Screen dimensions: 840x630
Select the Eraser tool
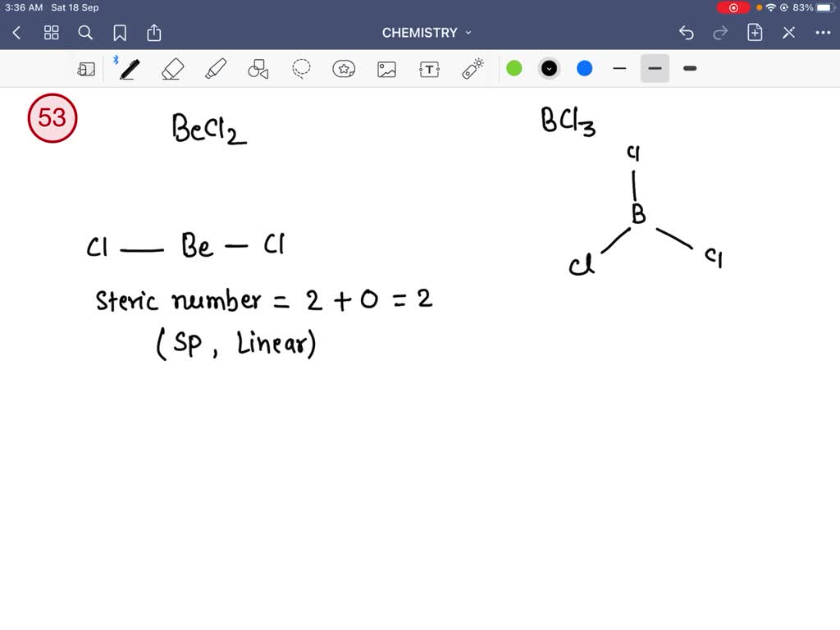[x=172, y=69]
